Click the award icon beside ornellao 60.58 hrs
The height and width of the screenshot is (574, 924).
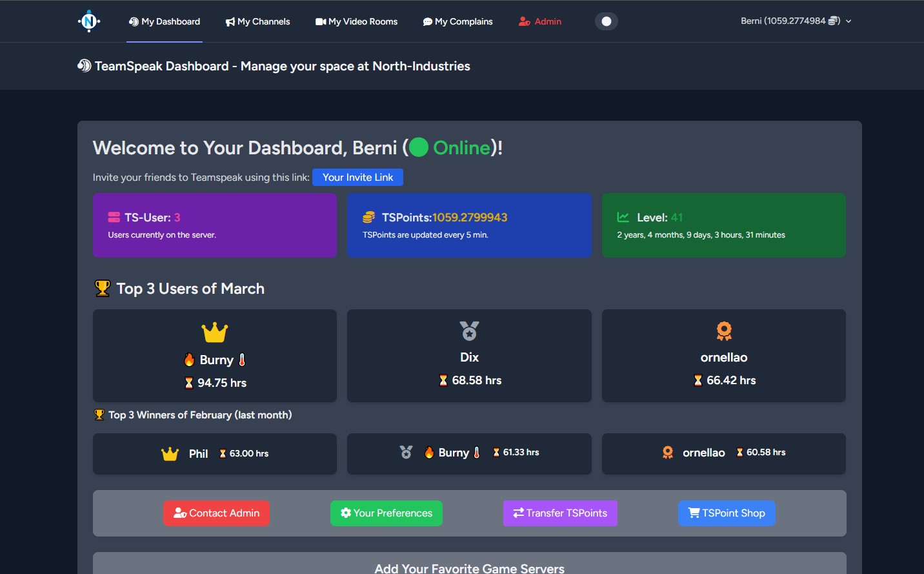[668, 453]
